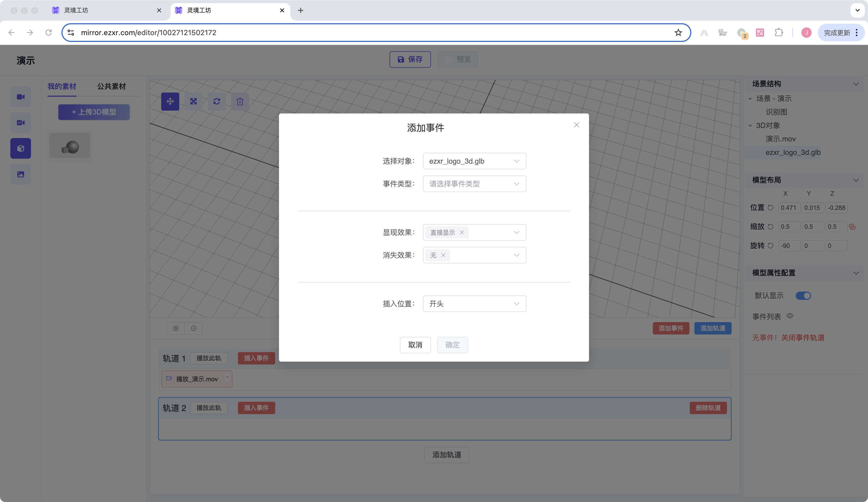This screenshot has height=502, width=868.
Task: Click the 确定 button
Action: 452,345
